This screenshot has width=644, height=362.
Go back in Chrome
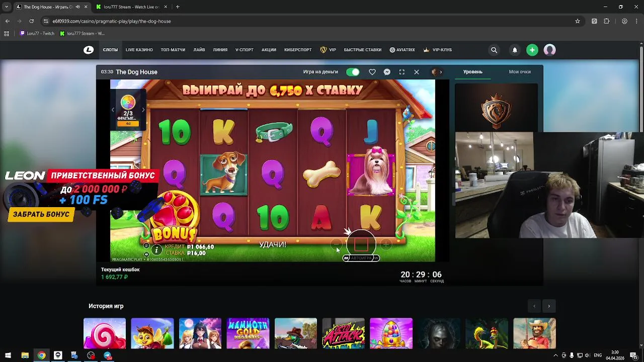[x=7, y=21]
